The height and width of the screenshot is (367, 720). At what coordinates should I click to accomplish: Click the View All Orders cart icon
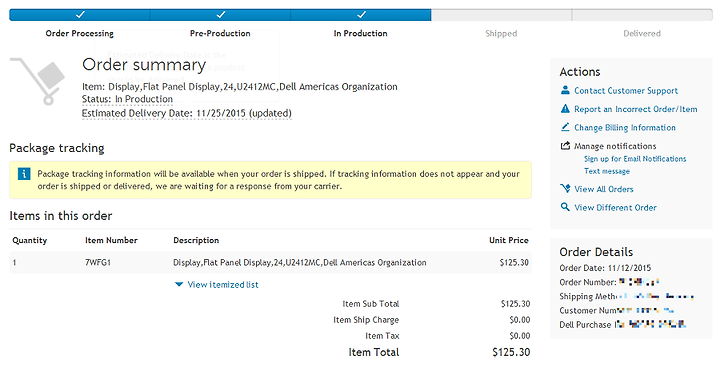[565, 188]
